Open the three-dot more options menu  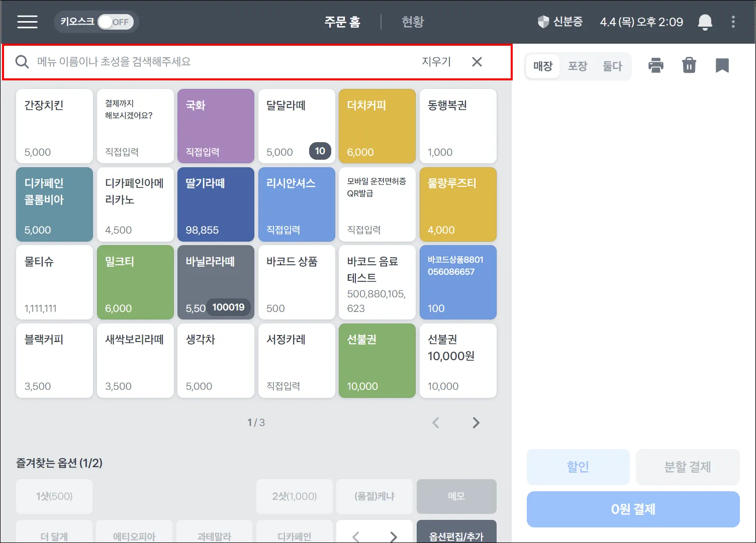tap(733, 22)
